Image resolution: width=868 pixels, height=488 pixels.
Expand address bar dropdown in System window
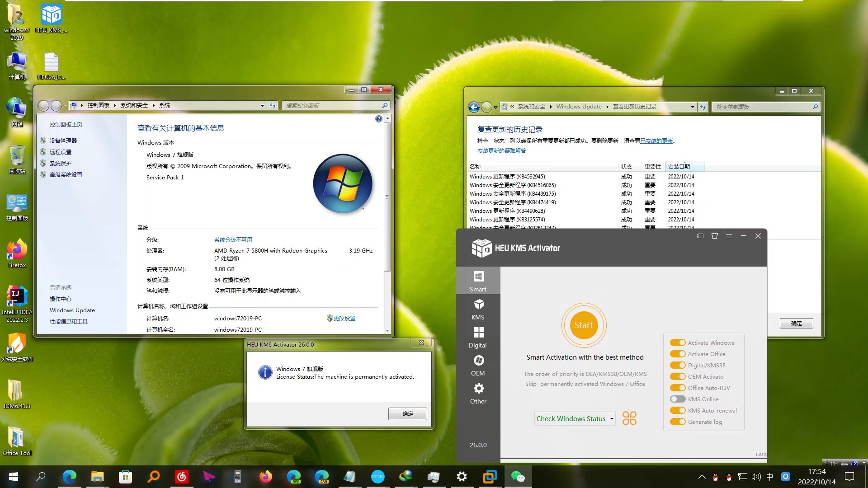262,106
